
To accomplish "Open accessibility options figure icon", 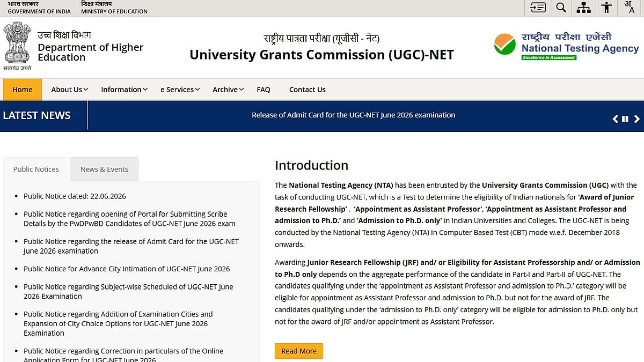I will click(x=606, y=8).
